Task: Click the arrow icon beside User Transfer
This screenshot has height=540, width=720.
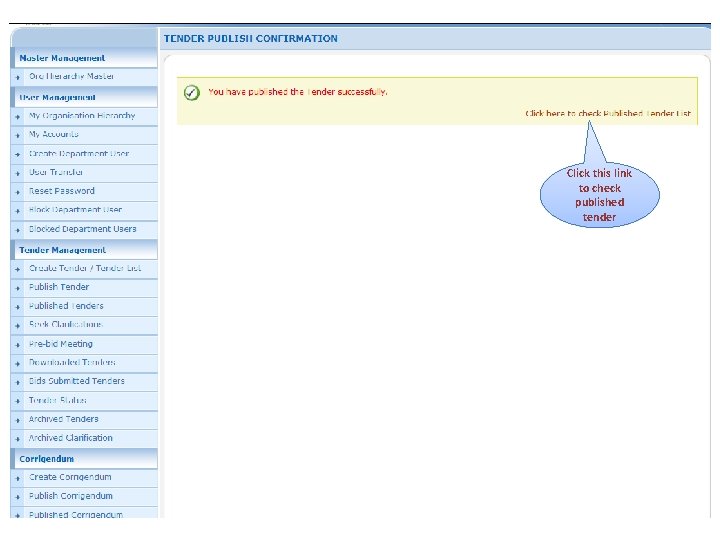Action: tap(17, 174)
